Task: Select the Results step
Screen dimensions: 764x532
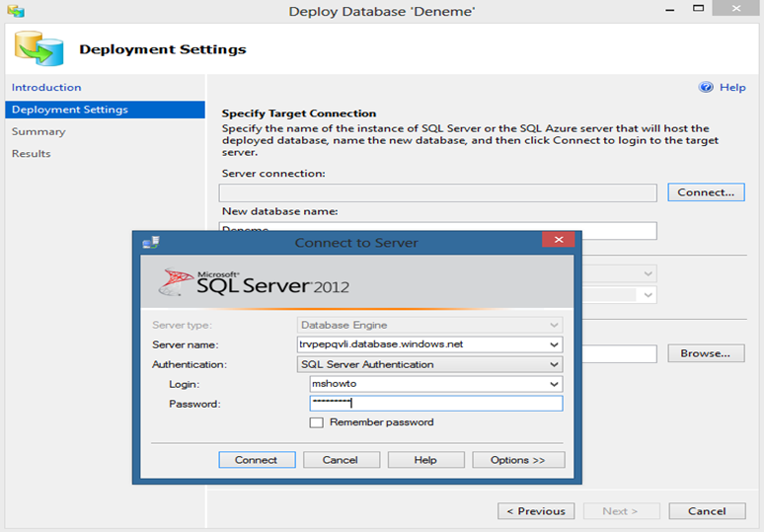Action: (32, 153)
